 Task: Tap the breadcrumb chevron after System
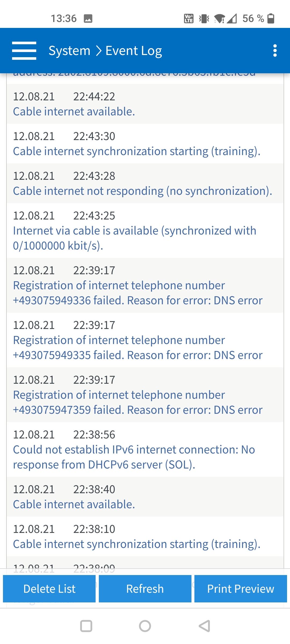click(99, 51)
